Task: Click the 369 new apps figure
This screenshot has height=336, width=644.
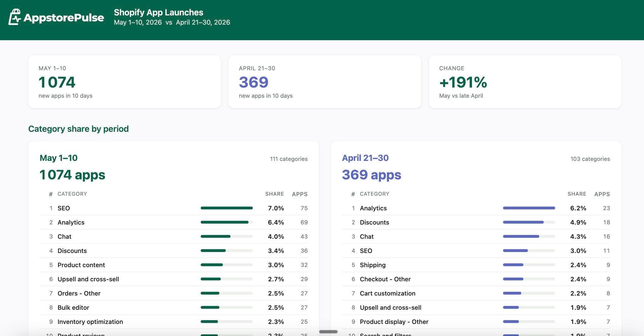Action: click(x=253, y=82)
